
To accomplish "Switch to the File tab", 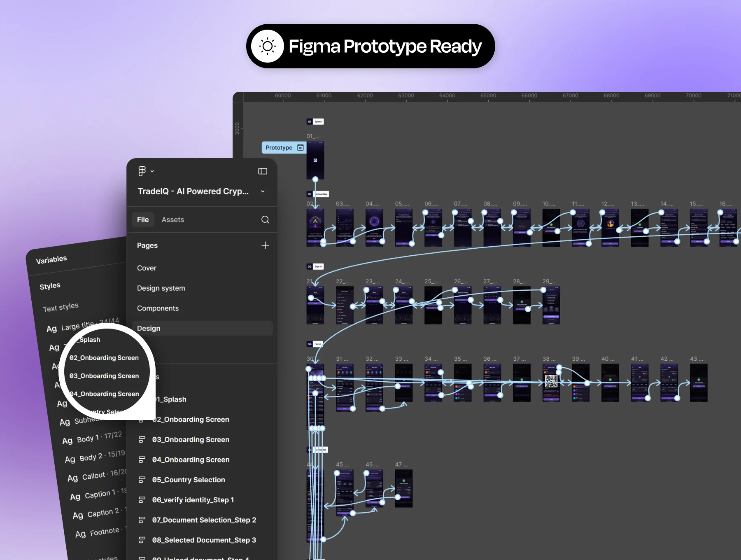I will click(x=143, y=220).
